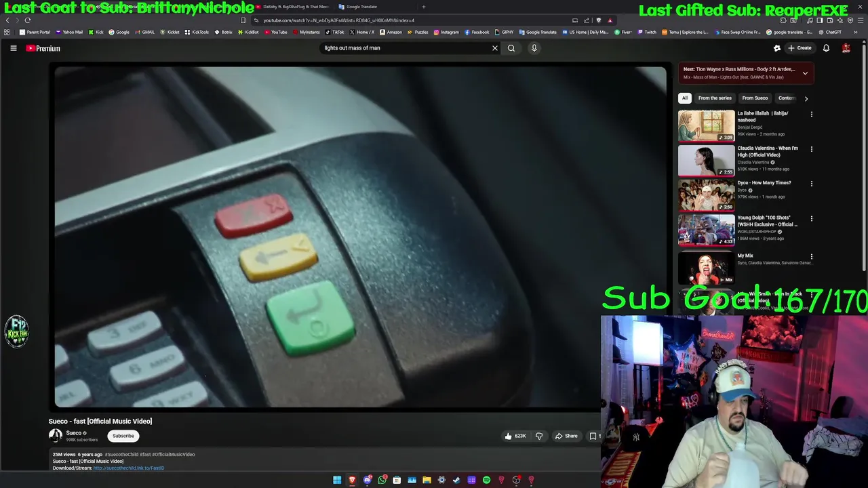868x488 pixels.
Task: Open the Amazon bookmark
Action: click(391, 32)
